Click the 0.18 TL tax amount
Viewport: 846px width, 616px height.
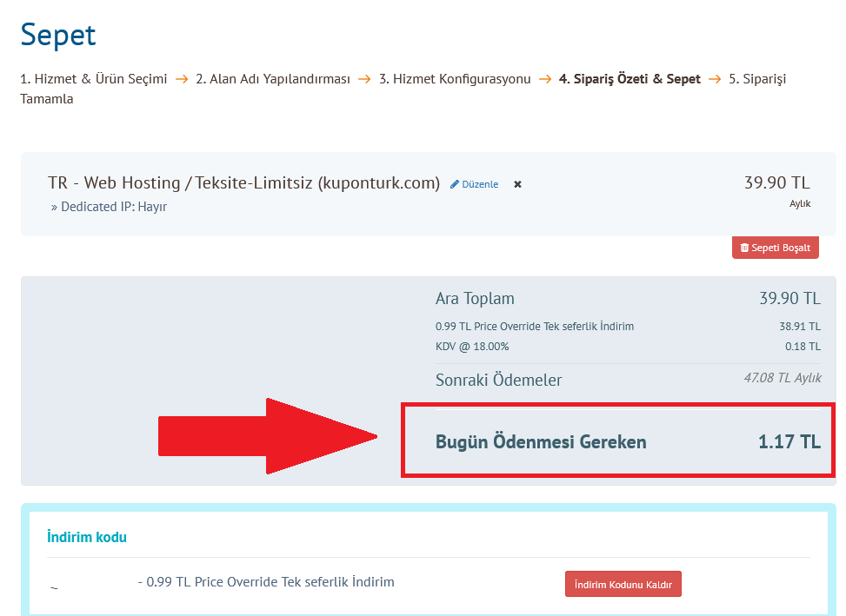pos(803,347)
